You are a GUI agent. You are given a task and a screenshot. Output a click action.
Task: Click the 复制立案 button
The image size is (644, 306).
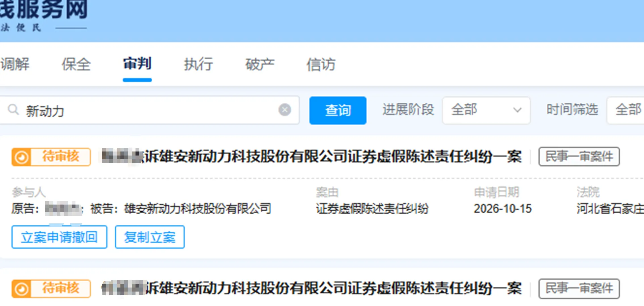pos(150,237)
